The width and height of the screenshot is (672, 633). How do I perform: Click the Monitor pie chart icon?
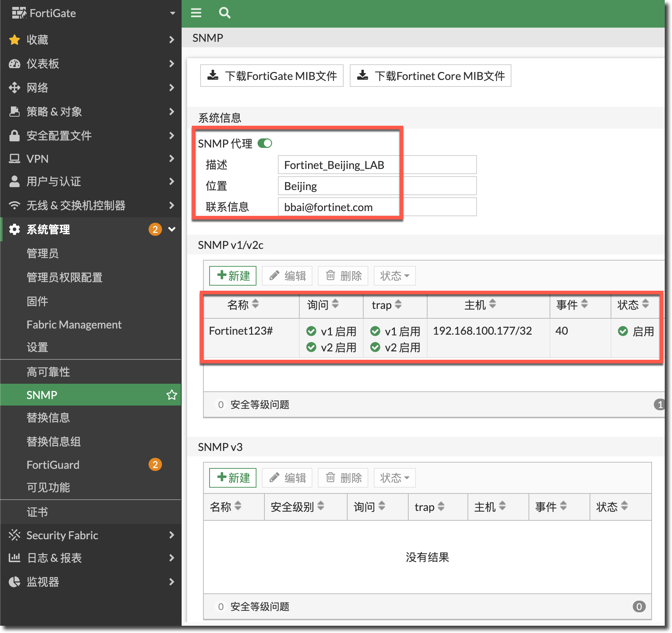tap(15, 582)
